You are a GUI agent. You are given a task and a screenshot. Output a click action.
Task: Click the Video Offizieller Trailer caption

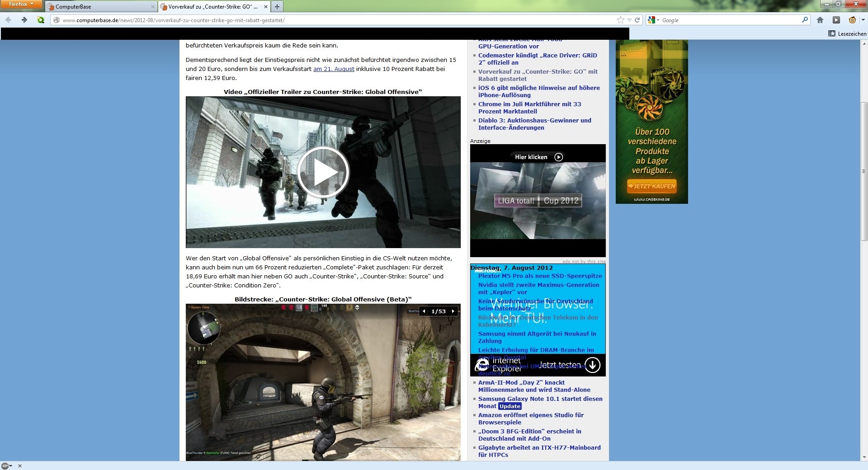pyautogui.click(x=323, y=92)
